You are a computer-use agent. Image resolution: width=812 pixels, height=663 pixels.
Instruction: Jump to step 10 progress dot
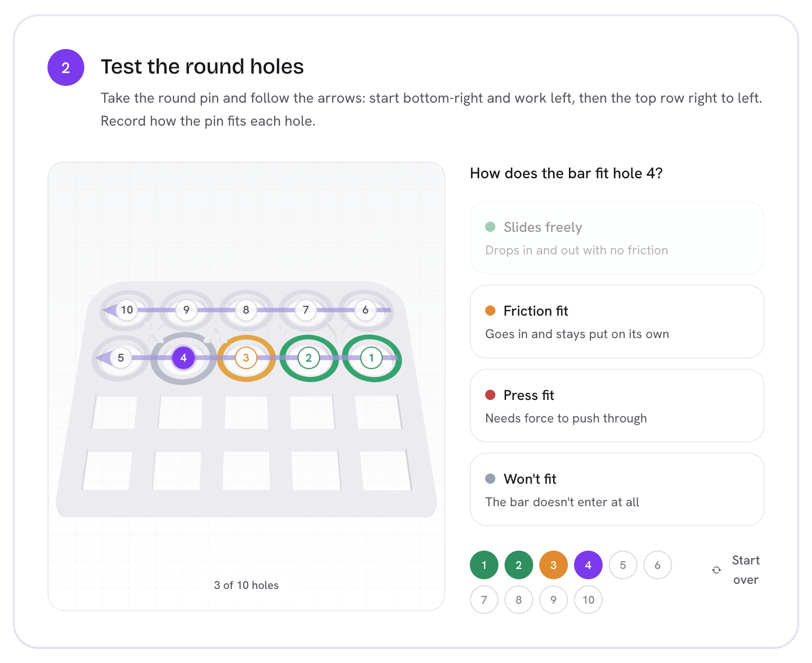[588, 600]
